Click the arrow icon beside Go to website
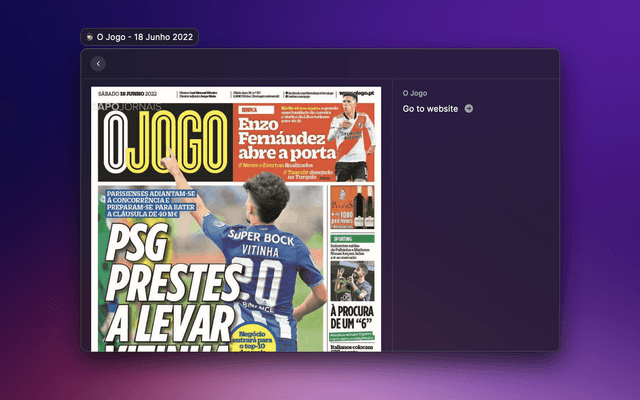Image resolution: width=640 pixels, height=400 pixels. tap(469, 108)
